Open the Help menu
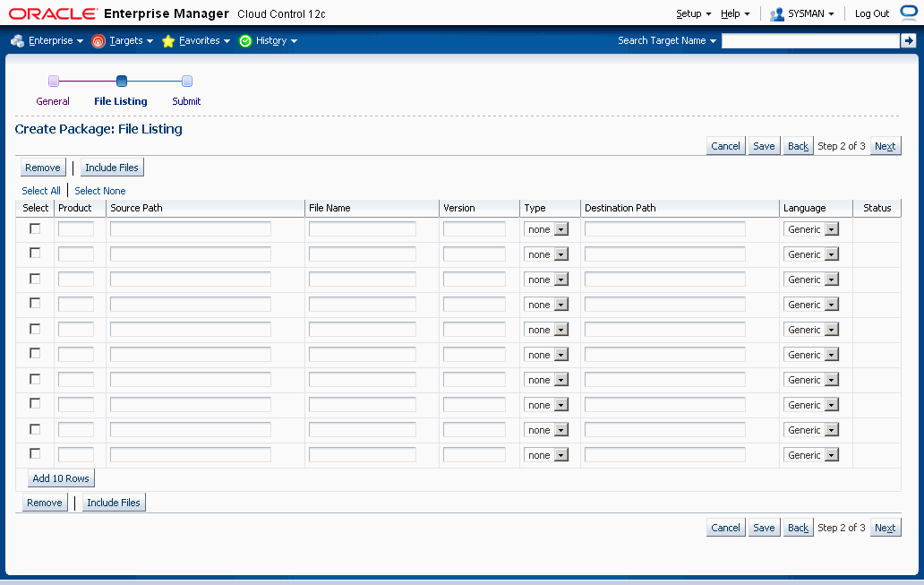The height and width of the screenshot is (585, 924). click(735, 13)
